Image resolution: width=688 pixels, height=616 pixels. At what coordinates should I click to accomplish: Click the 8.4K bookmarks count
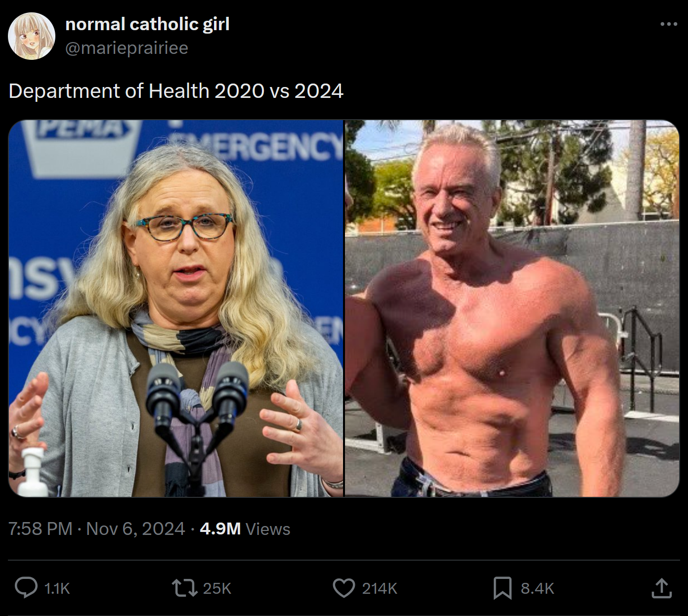537,588
